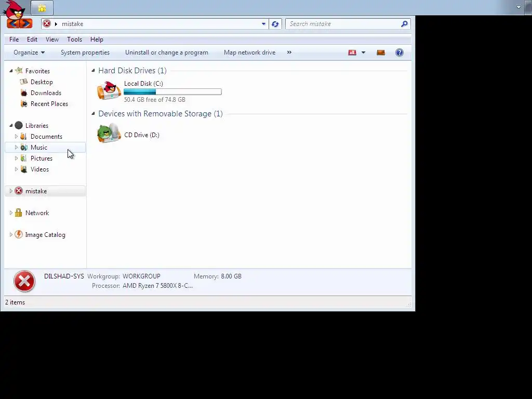The height and width of the screenshot is (399, 532).
Task: Expand the Network tree node
Action: click(x=11, y=212)
